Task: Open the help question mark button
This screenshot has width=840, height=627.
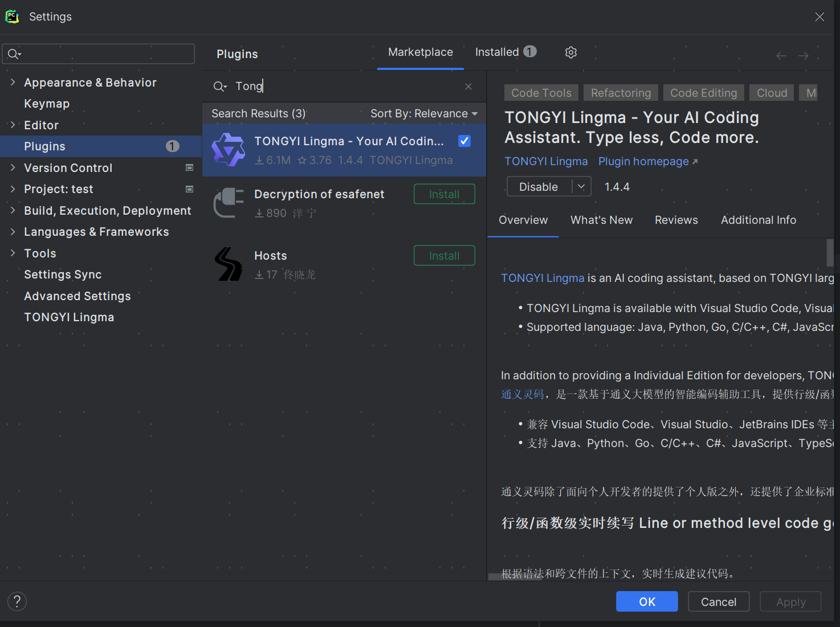Action: pos(17,601)
